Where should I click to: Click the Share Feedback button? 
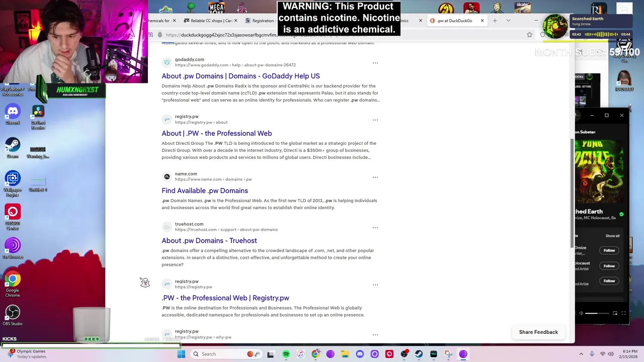538,332
